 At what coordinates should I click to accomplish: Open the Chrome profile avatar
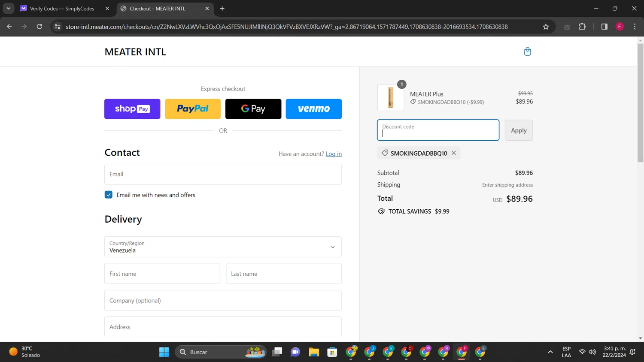pos(620,27)
